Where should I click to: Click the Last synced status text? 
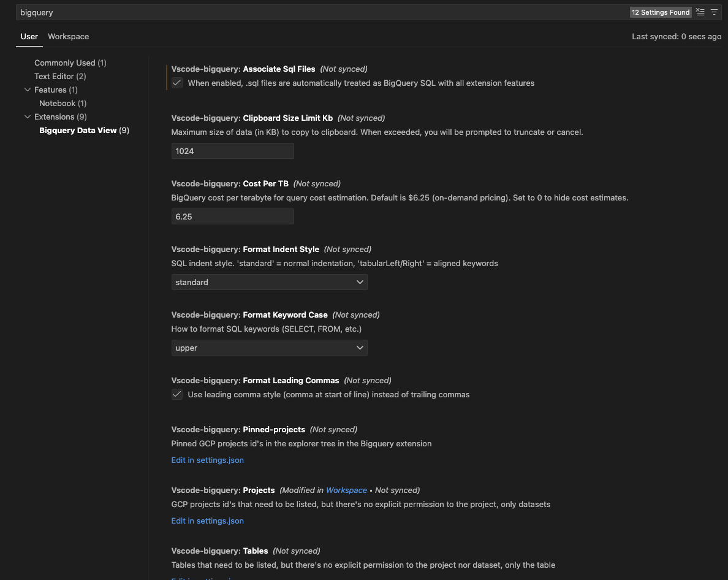point(677,36)
